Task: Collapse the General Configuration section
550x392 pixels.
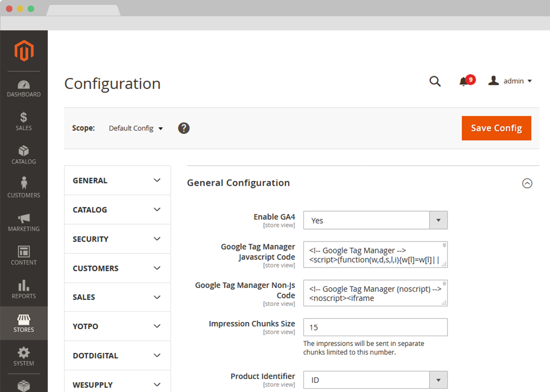Action: pyautogui.click(x=527, y=184)
